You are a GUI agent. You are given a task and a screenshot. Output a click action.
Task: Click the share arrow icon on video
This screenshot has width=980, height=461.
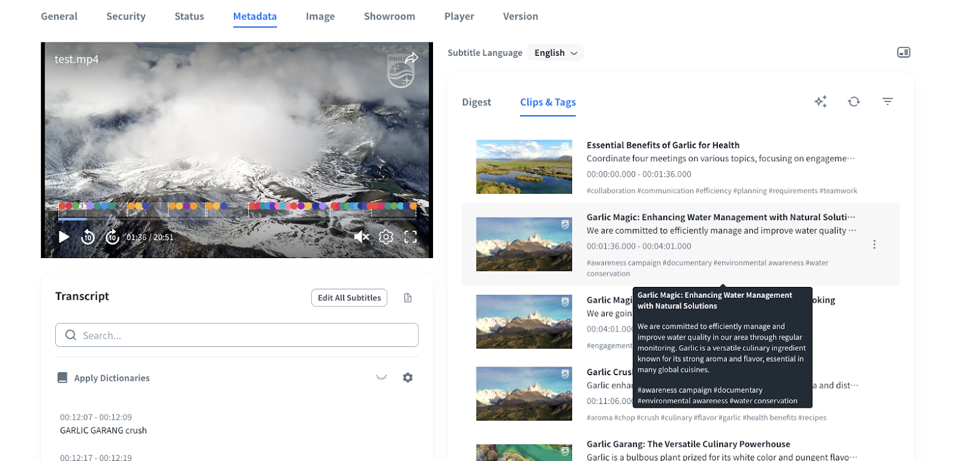[412, 58]
